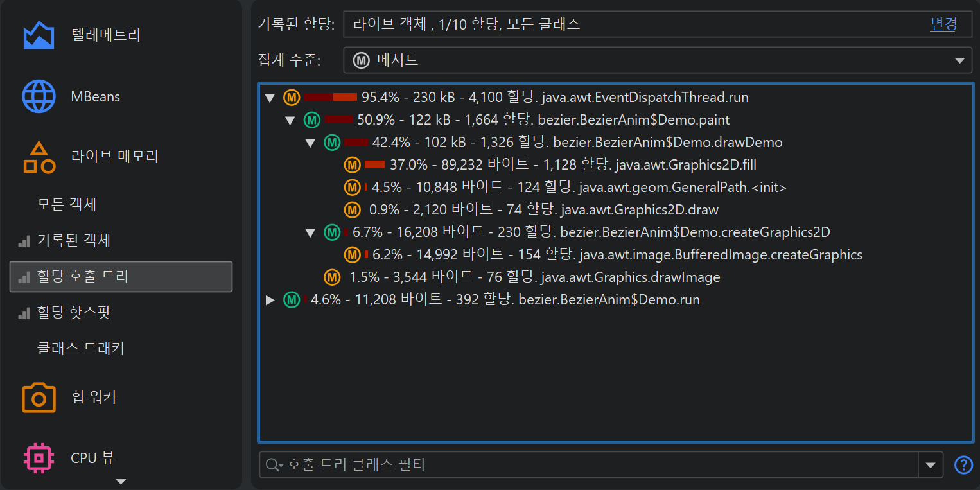Switch to 할당 핫스팟 view
The width and height of the screenshot is (980, 490).
(74, 313)
